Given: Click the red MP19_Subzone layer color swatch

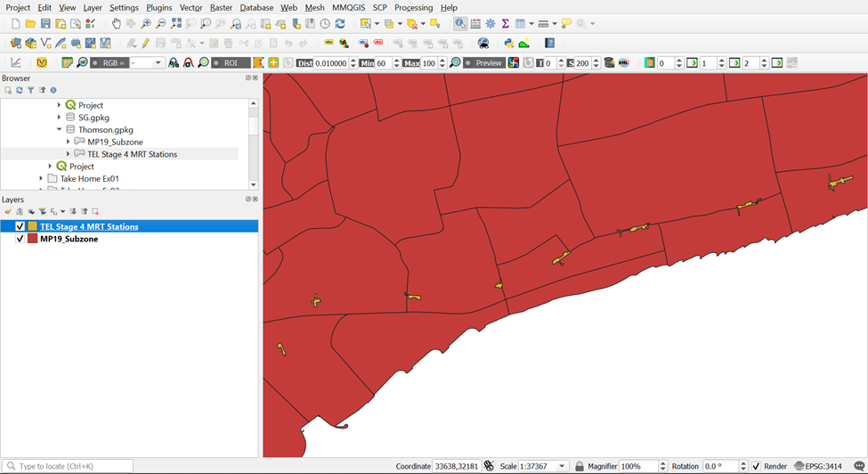Looking at the screenshot, I should click(x=32, y=240).
